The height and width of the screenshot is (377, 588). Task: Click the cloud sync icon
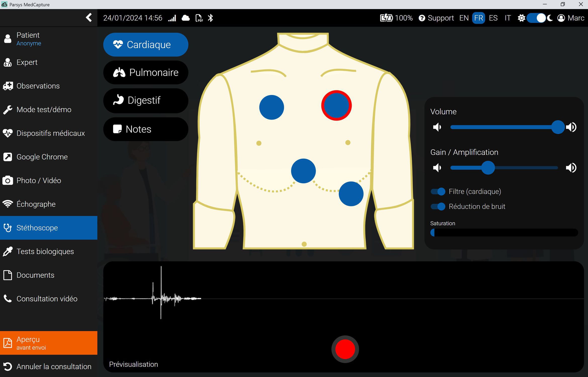[186, 18]
